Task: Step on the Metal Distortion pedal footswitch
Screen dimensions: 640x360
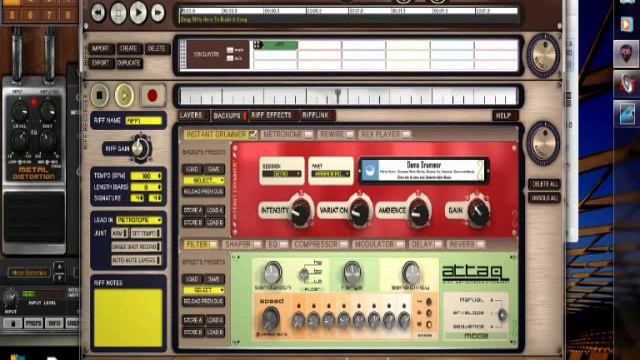Action: point(34,217)
